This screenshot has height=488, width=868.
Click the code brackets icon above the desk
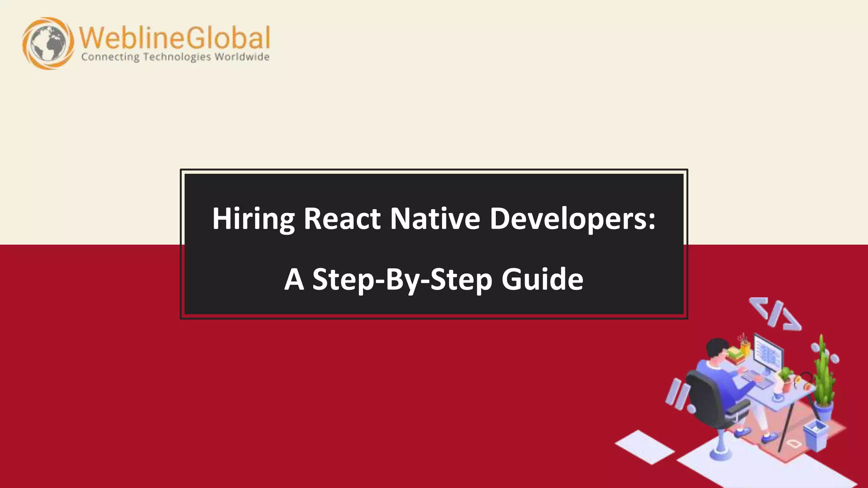click(775, 314)
